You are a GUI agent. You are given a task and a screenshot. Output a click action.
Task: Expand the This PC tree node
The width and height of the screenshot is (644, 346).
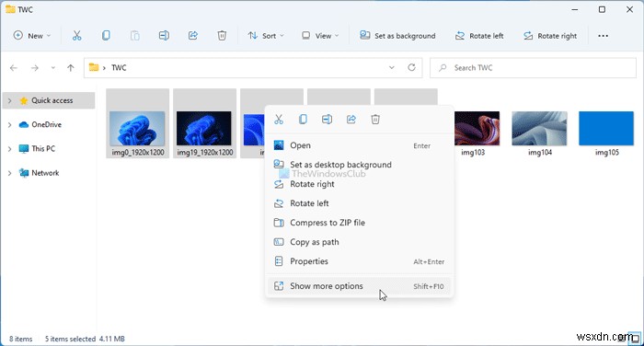click(x=9, y=149)
